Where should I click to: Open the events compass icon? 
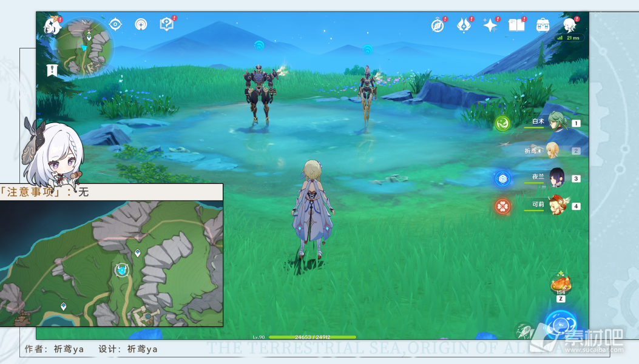click(438, 25)
